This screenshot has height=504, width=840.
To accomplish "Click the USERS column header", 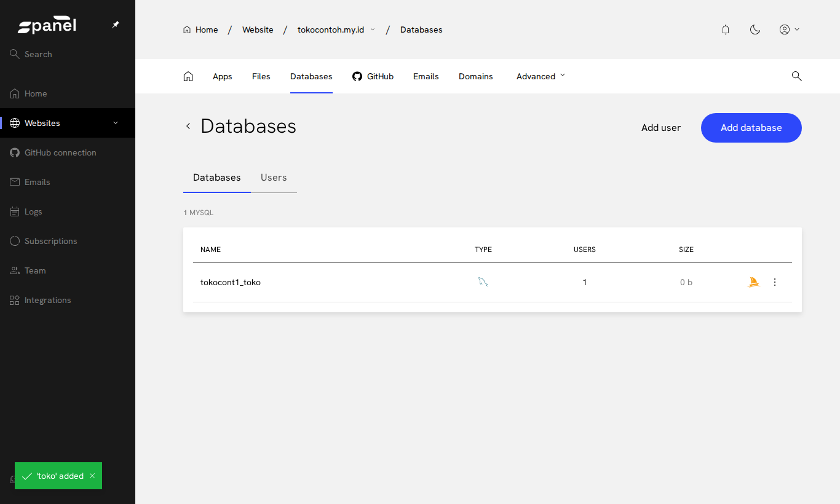I will tap(585, 250).
